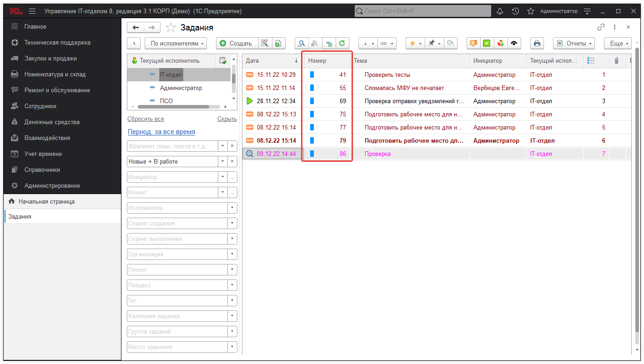The image size is (644, 364).
Task: Open Техническая поддержка section
Action: [57, 43]
